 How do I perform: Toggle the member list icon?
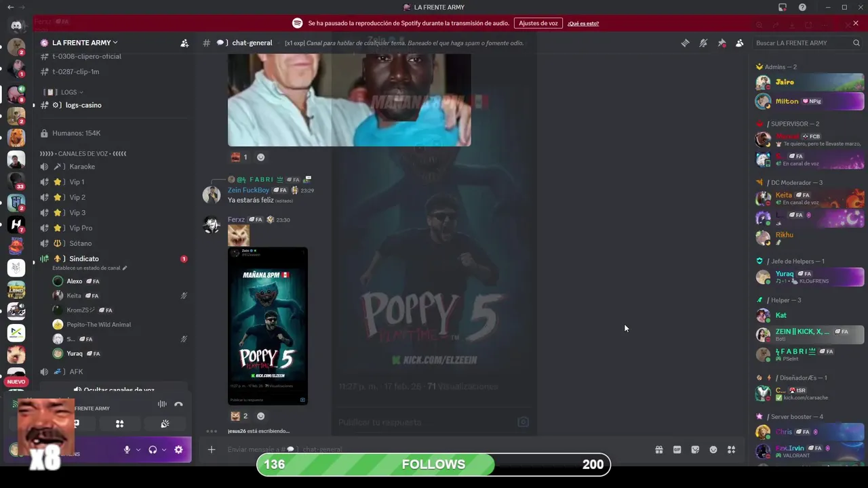[739, 43]
